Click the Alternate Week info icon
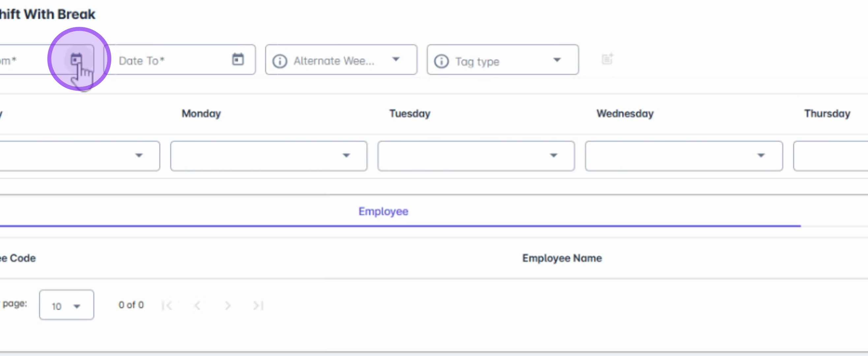 [279, 61]
